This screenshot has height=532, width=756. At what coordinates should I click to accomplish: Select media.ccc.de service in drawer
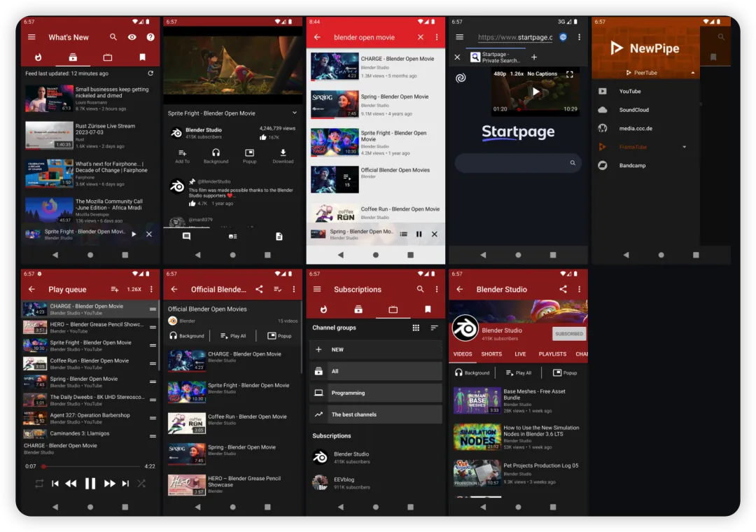pyautogui.click(x=645, y=128)
